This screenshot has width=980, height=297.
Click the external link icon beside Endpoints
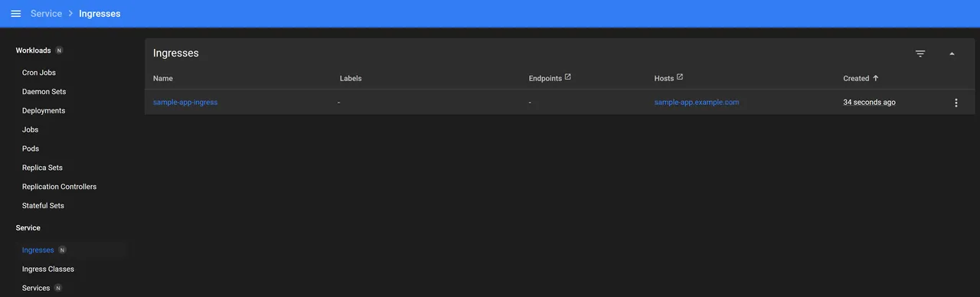coord(567,77)
